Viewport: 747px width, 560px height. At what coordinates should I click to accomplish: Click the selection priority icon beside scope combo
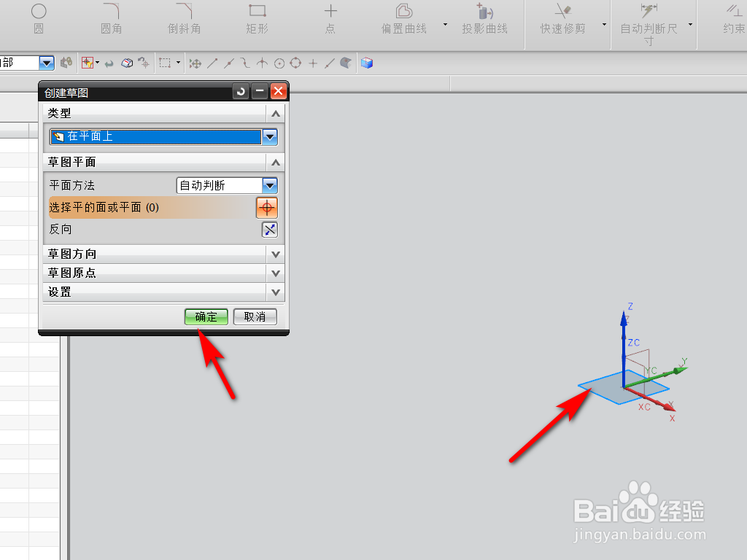[x=66, y=63]
